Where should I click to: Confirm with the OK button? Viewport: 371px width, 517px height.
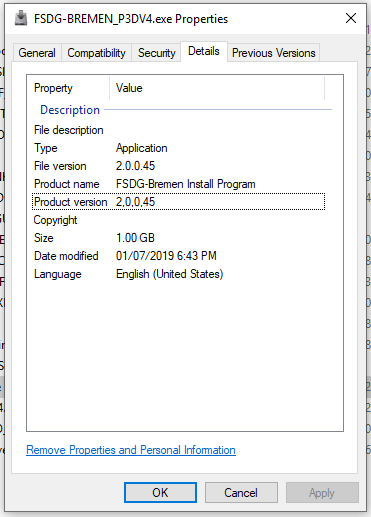(160, 492)
